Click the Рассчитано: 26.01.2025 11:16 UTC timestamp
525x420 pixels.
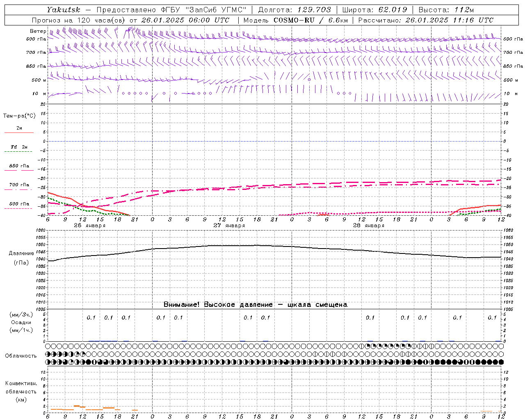tap(426, 20)
